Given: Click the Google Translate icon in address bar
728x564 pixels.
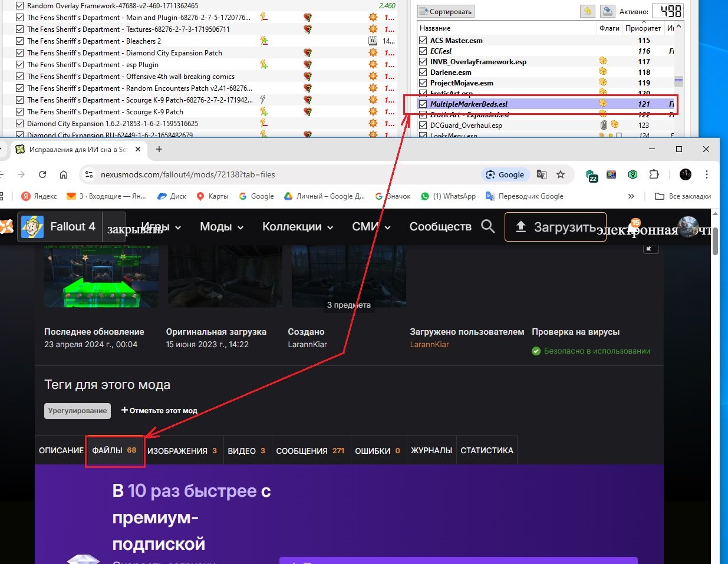Looking at the screenshot, I should click(542, 174).
